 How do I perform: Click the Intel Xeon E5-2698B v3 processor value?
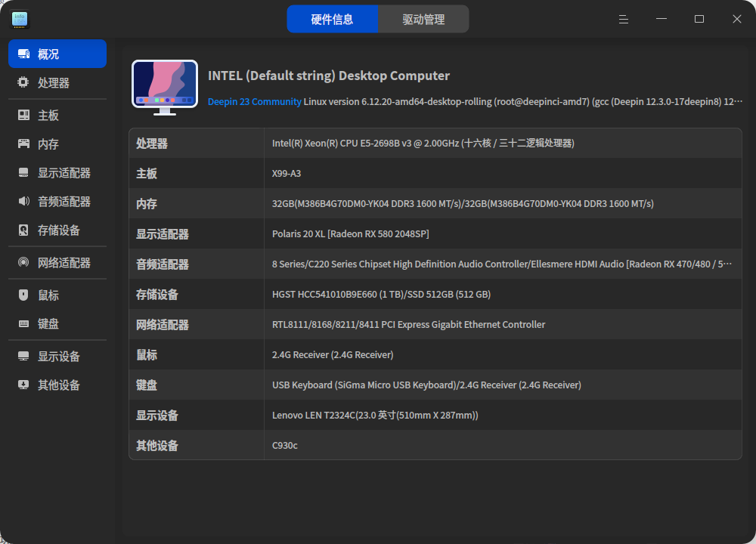(x=423, y=143)
